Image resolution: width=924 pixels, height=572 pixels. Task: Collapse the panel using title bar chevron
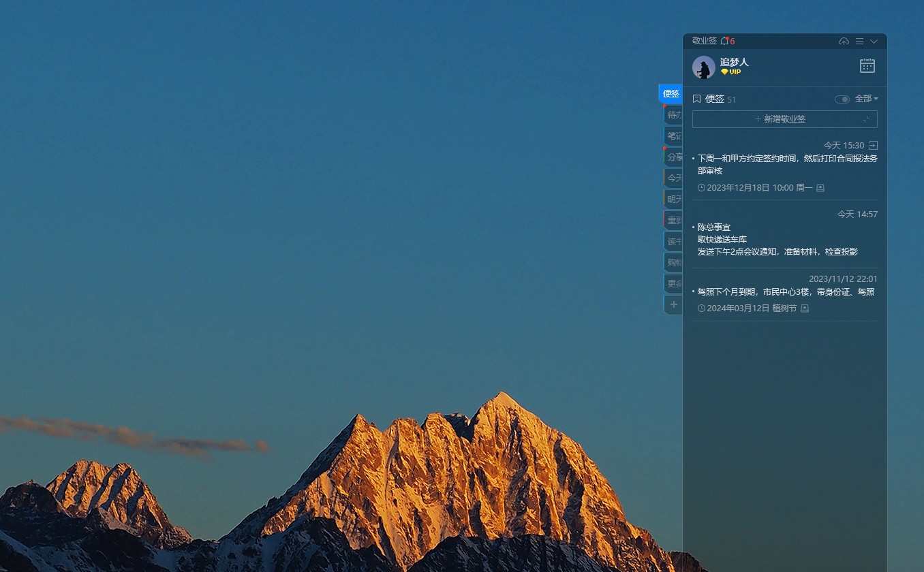pyautogui.click(x=874, y=42)
